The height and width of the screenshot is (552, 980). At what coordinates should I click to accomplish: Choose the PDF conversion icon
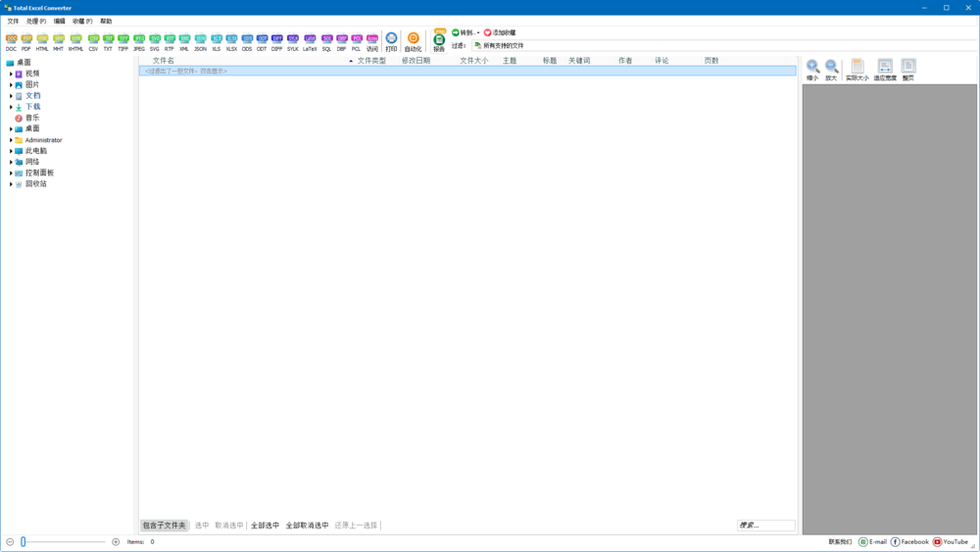pyautogui.click(x=26, y=42)
